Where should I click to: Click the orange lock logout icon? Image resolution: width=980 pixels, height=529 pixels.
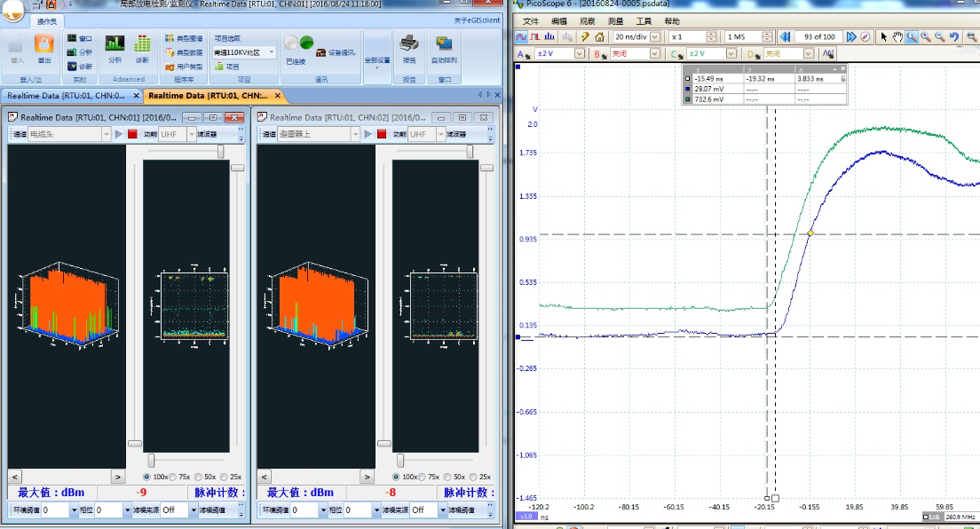[43, 44]
